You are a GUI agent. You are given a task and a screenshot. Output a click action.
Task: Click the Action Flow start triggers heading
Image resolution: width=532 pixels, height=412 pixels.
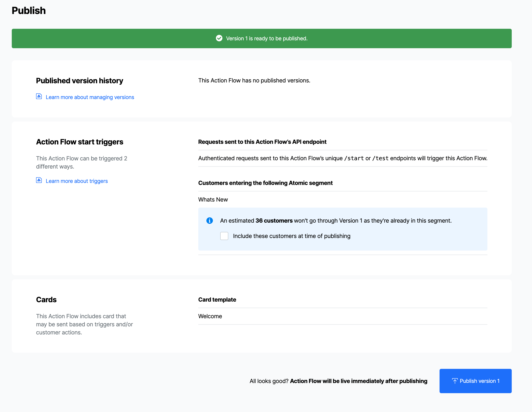[80, 142]
